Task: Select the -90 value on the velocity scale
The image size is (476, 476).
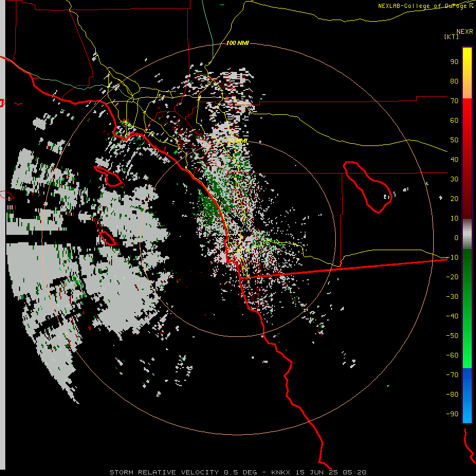Action: [452, 414]
